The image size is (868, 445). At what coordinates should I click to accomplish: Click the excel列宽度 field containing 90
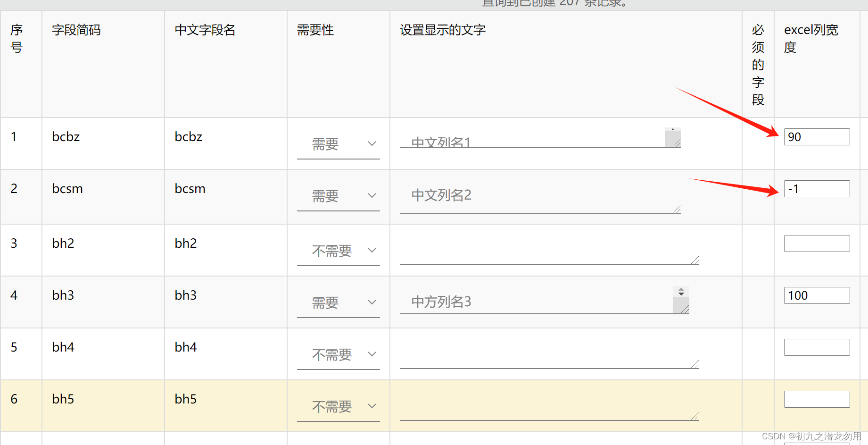[x=817, y=137]
